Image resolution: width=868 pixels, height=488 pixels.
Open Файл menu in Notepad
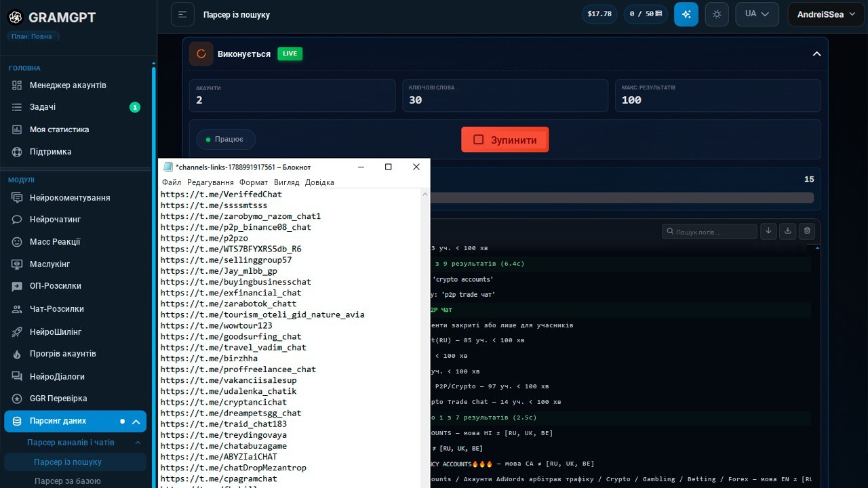[172, 182]
